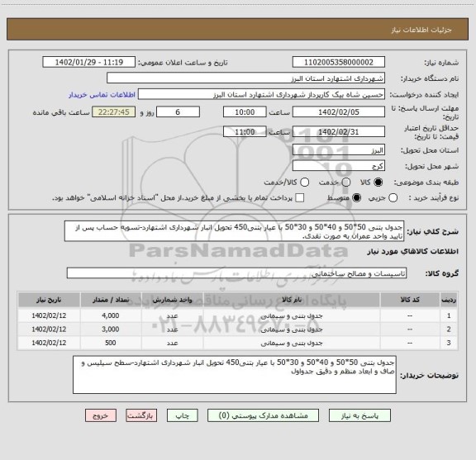476x460 pixels.
Task: Click the اطلاعات کالاهای مورد نیاز section title
Action: pyautogui.click(x=413, y=251)
